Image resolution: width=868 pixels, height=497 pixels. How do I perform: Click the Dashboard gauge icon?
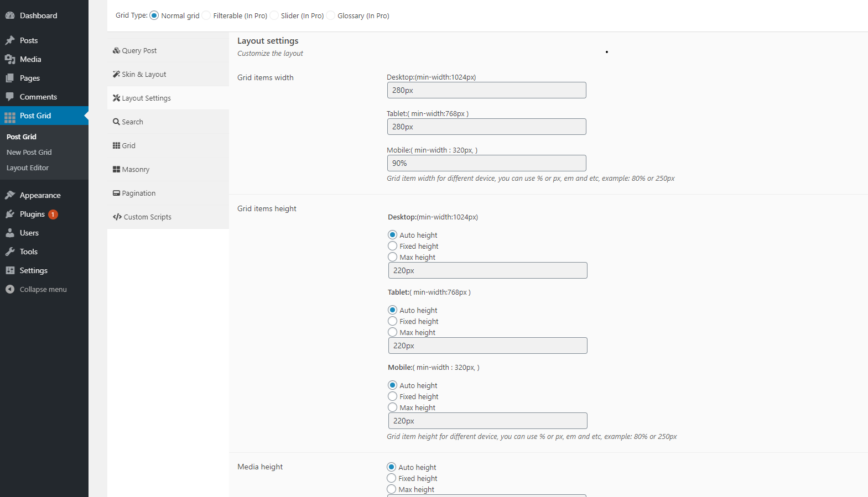pos(10,15)
